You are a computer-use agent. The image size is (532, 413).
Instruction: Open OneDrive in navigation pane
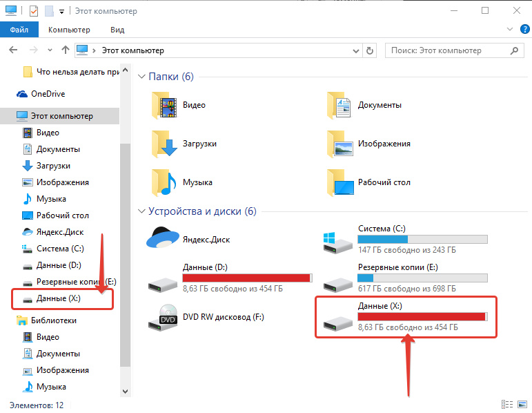click(41, 94)
